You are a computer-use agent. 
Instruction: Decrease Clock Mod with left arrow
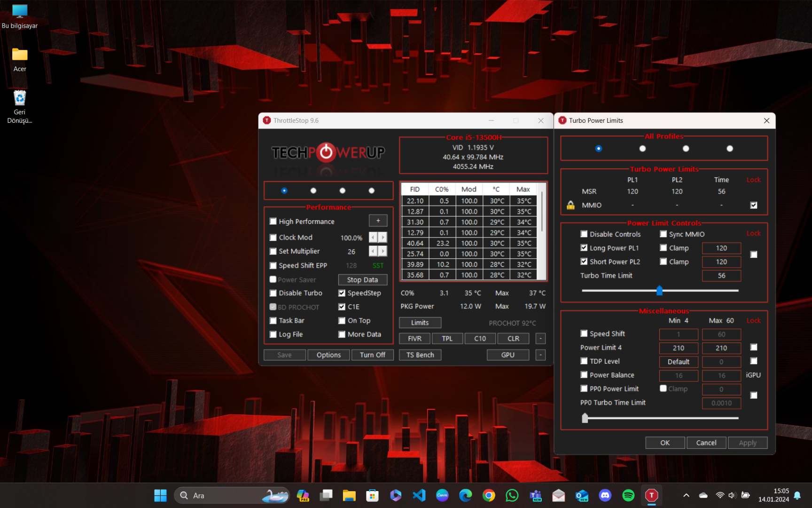373,238
